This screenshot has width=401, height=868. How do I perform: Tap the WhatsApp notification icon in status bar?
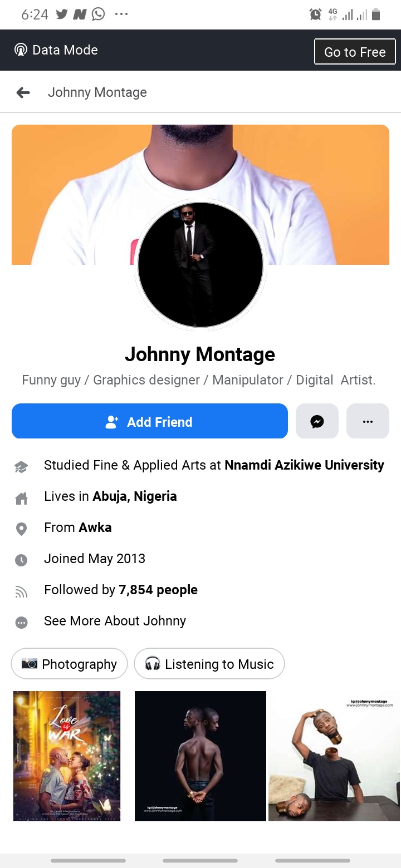[98, 14]
